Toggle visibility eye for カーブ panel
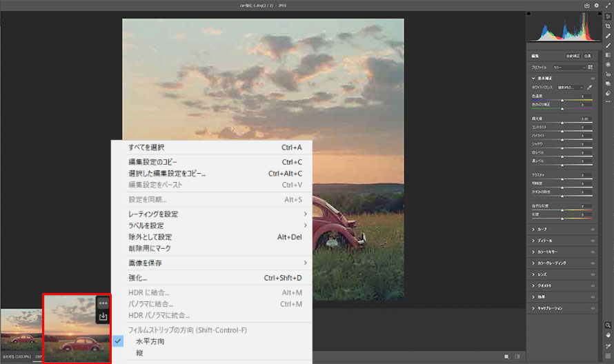Image resolution: width=614 pixels, height=364 pixels. (593, 230)
